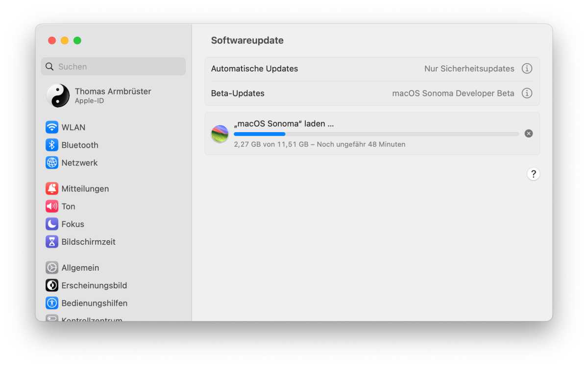Minimize the window with yellow button

point(65,40)
